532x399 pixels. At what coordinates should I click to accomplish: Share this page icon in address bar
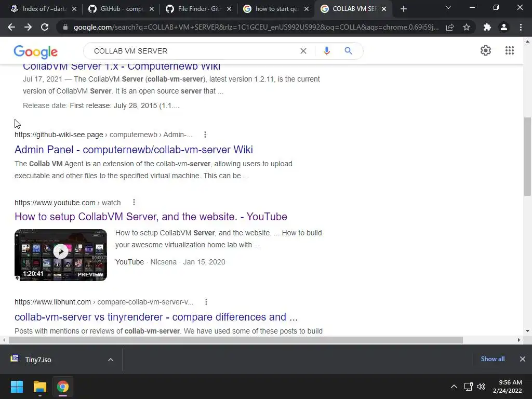450,27
